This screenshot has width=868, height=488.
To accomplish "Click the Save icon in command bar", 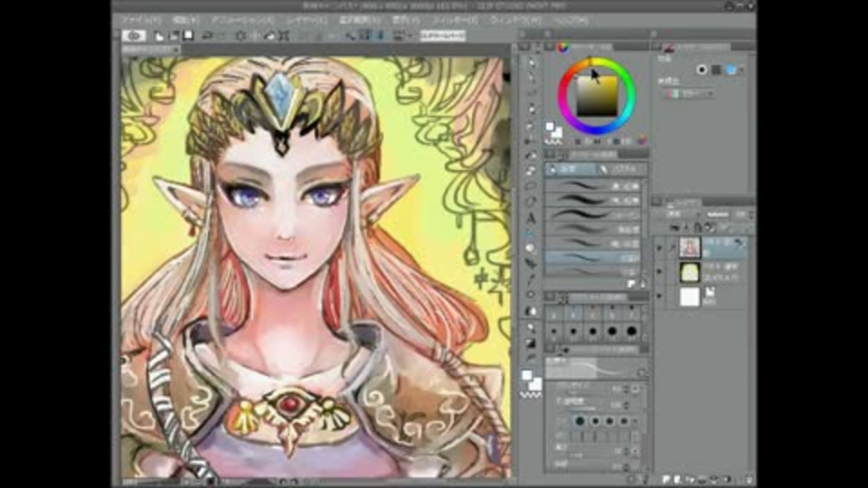I will (188, 36).
